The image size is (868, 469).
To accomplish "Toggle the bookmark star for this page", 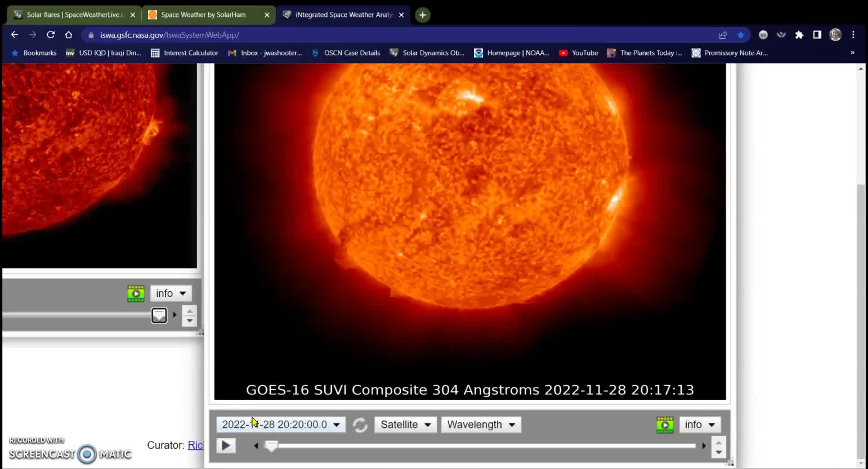I will point(741,35).
